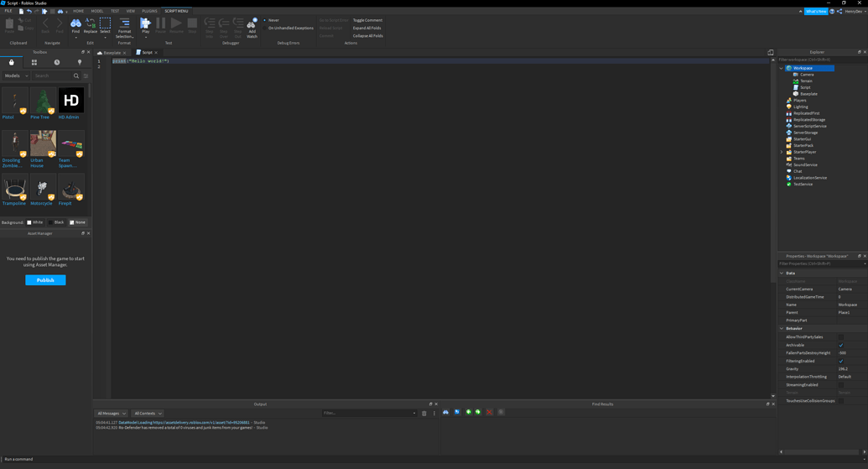This screenshot has width=868, height=469.
Task: Open the Toolbox Recent clock icon
Action: point(56,62)
